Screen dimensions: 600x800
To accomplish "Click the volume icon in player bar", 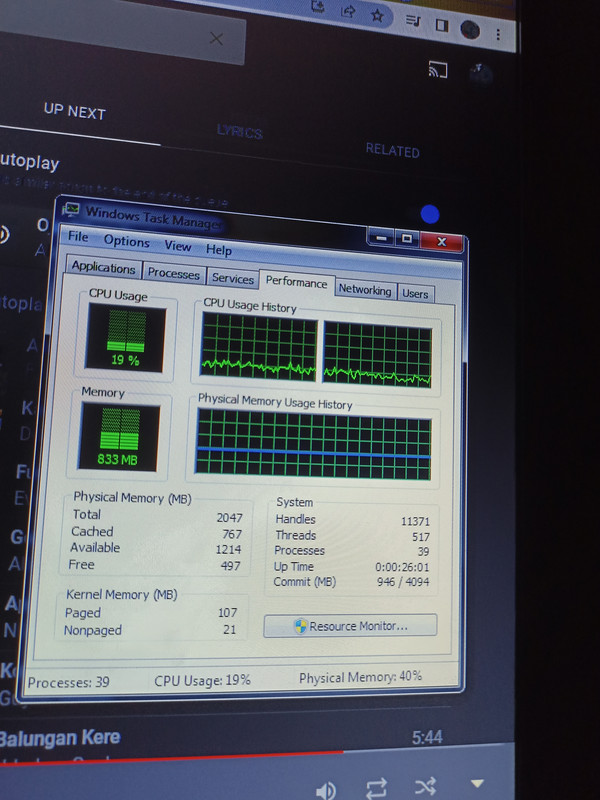I will pyautogui.click(x=326, y=790).
